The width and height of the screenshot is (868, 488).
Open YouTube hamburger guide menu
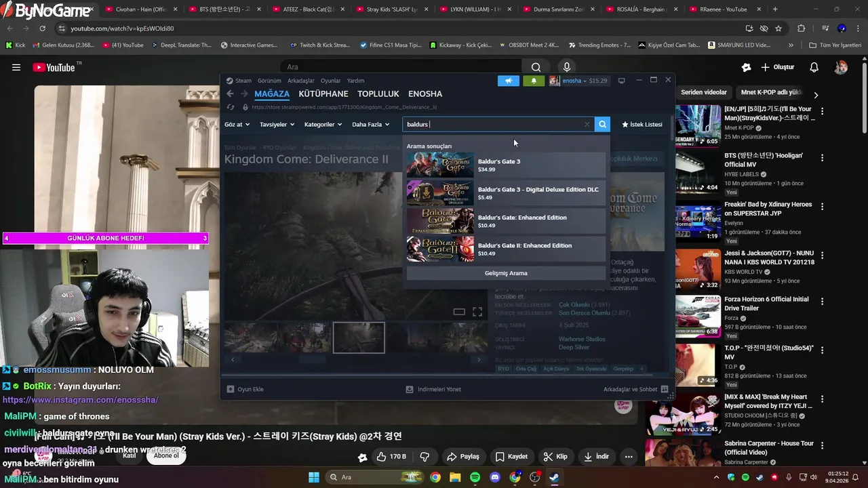(x=16, y=67)
